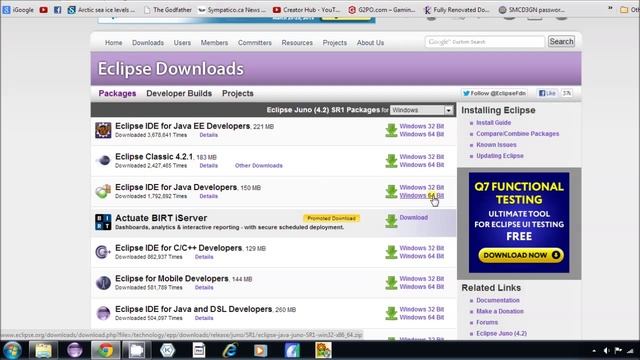
Task: Open the Members menu item
Action: [214, 42]
